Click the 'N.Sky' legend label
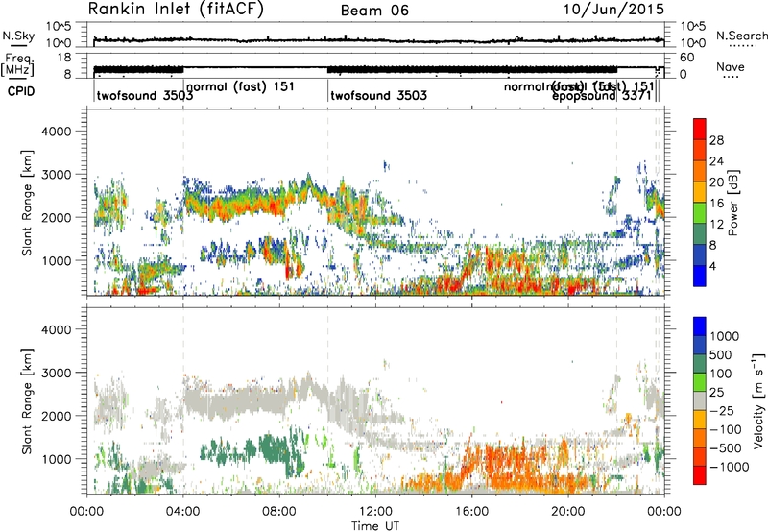 tap(18, 36)
